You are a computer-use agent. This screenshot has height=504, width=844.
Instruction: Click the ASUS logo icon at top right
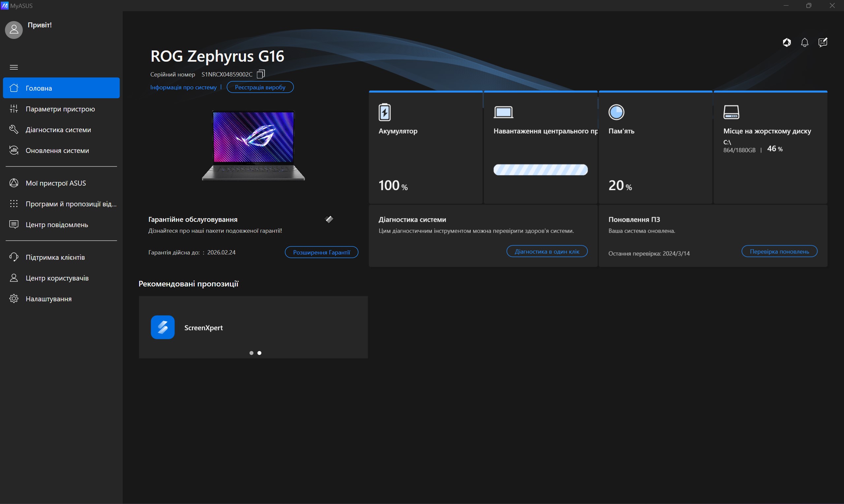[x=787, y=43]
